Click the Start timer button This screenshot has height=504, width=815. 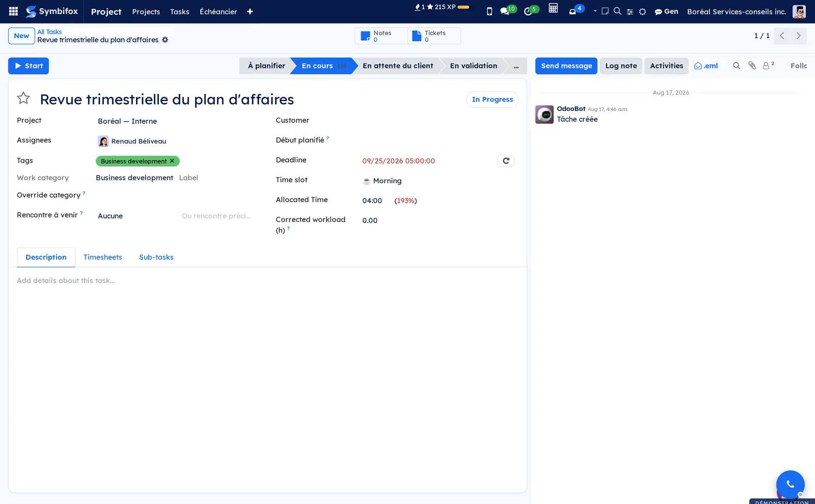point(29,66)
